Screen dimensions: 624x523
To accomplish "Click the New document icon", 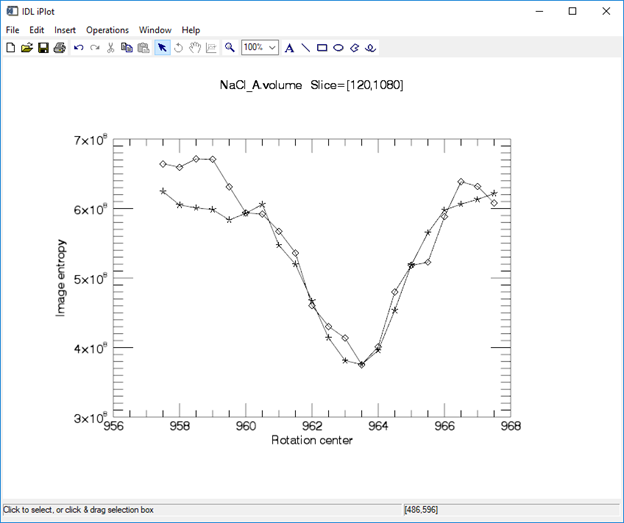I will click(x=11, y=48).
